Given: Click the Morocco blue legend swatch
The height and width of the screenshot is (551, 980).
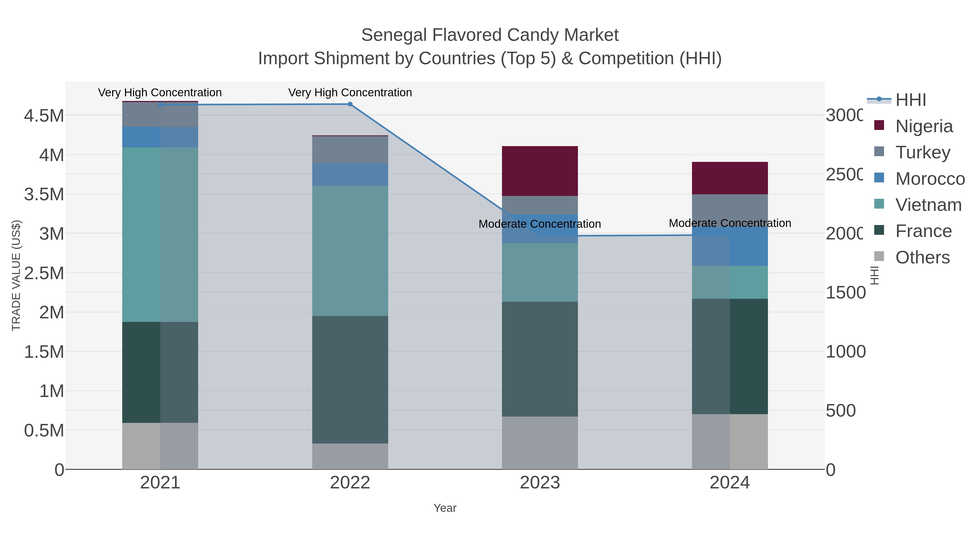Looking at the screenshot, I should tap(879, 178).
